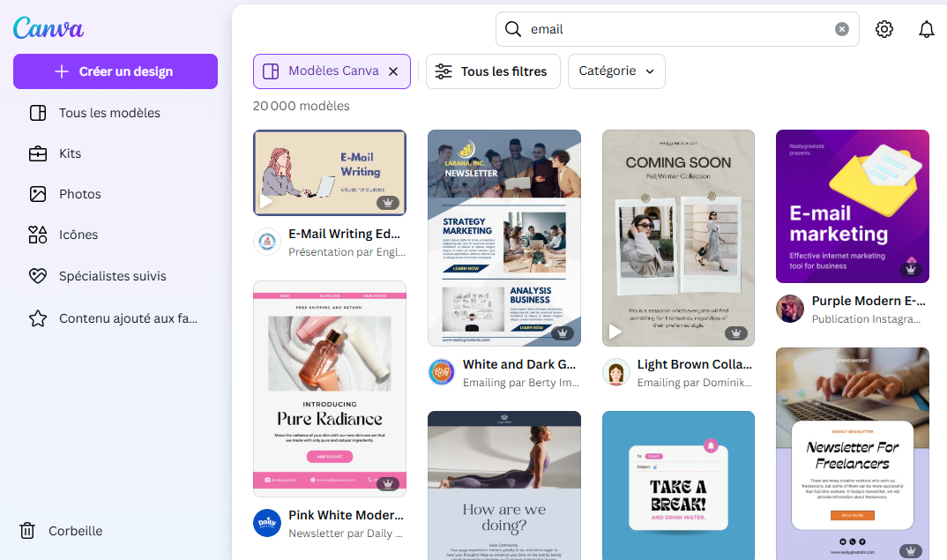Open Take a Break template thumbnail
The width and height of the screenshot is (947, 560).
[678, 486]
